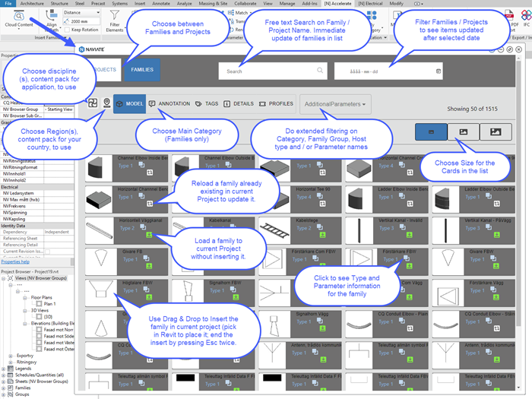Expand the Legends tree node
The height and width of the screenshot is (399, 532).
tap(3, 369)
